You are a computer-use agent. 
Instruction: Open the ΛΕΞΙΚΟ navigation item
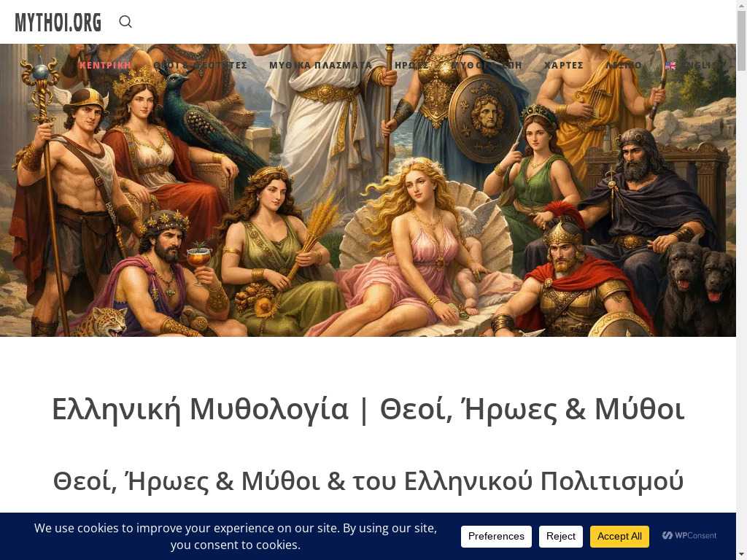click(624, 65)
